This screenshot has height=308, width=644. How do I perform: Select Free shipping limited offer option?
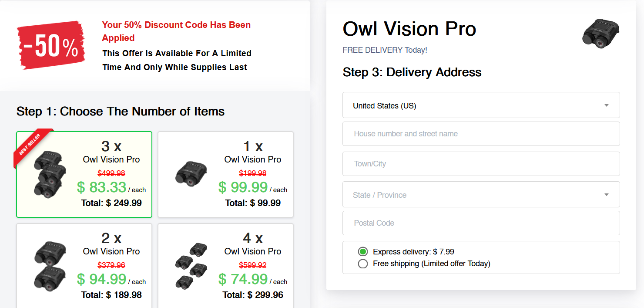(363, 264)
